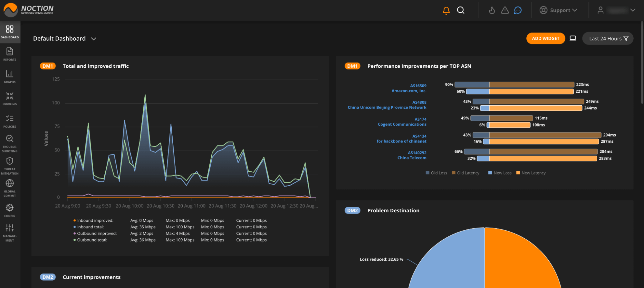Click the warning triangle alerts icon
Screen dimensions: 644x288
[x=505, y=10]
